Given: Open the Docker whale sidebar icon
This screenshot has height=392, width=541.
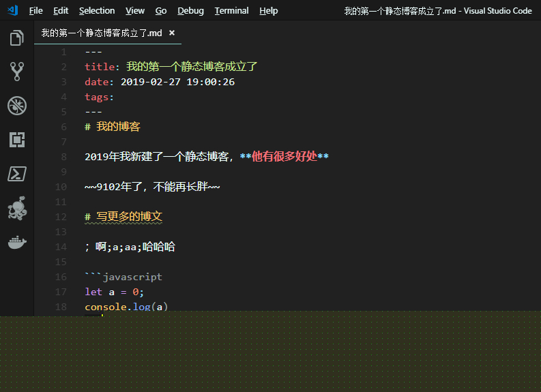Looking at the screenshot, I should [17, 243].
